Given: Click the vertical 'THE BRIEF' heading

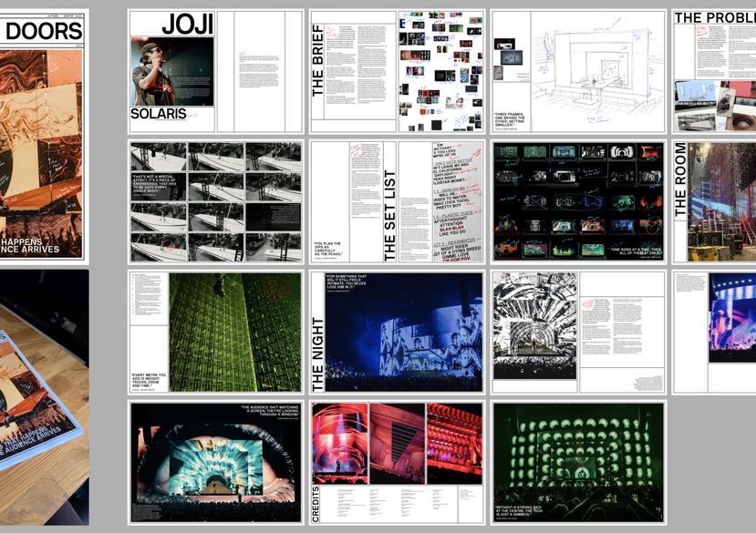Looking at the screenshot, I should tap(317, 61).
